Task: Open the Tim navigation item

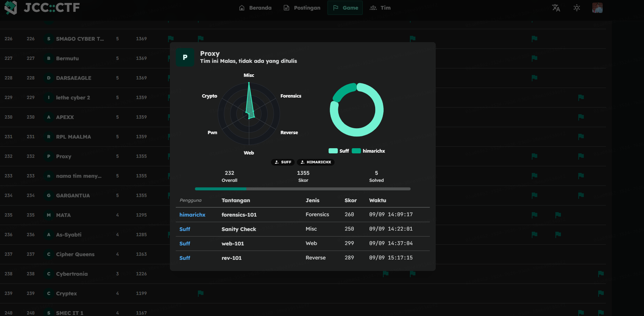Action: pos(380,8)
